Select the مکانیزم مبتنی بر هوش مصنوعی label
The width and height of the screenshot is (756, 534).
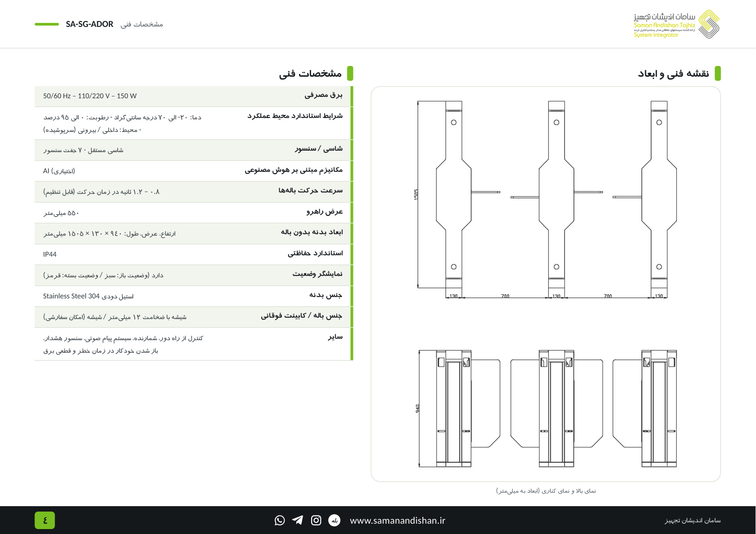tap(294, 170)
